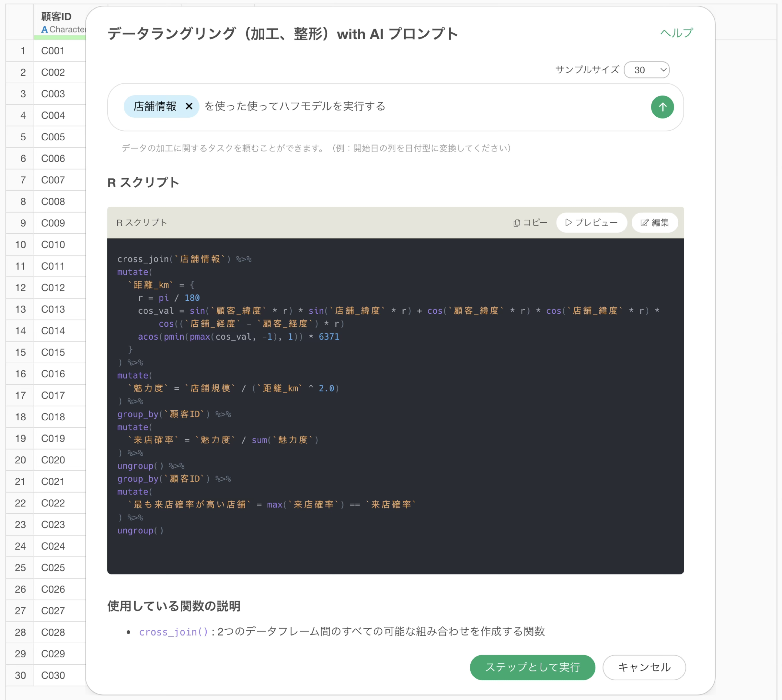
Task: Open the ヘルプ link
Action: [x=676, y=33]
